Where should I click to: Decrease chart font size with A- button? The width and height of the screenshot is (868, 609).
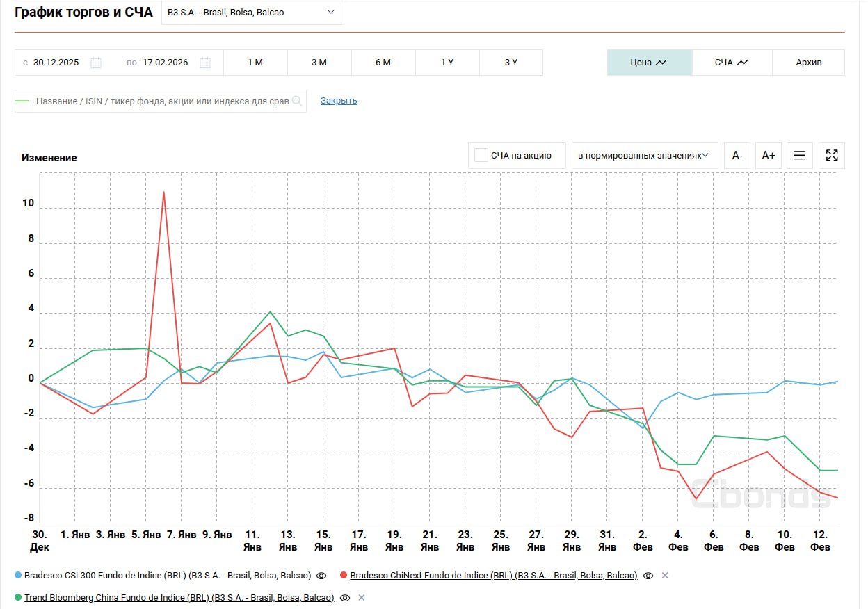tap(737, 155)
